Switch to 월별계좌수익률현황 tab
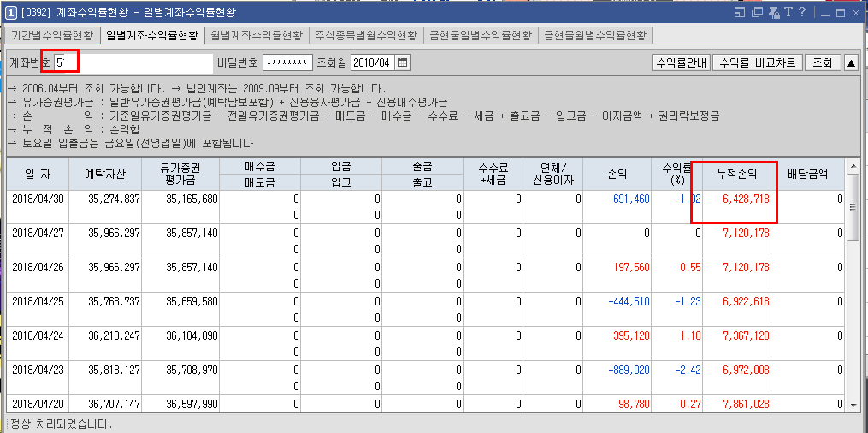Viewport: 868px width, 433px height. (x=256, y=35)
